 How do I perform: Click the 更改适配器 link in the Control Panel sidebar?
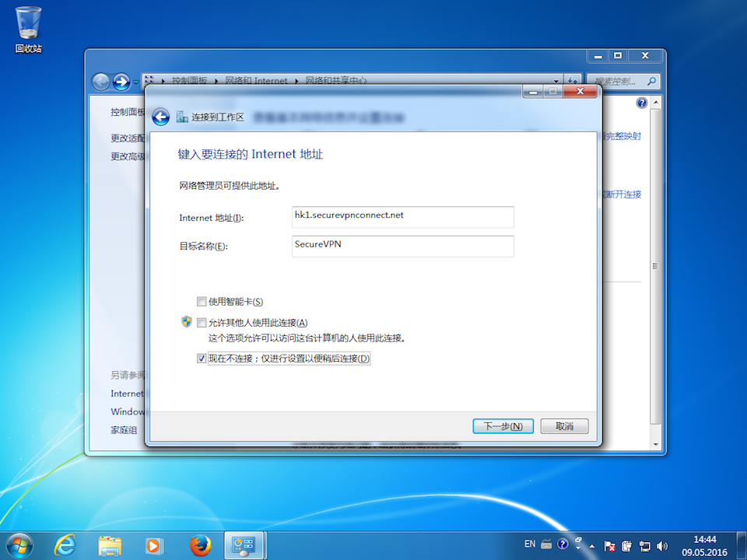tap(127, 138)
